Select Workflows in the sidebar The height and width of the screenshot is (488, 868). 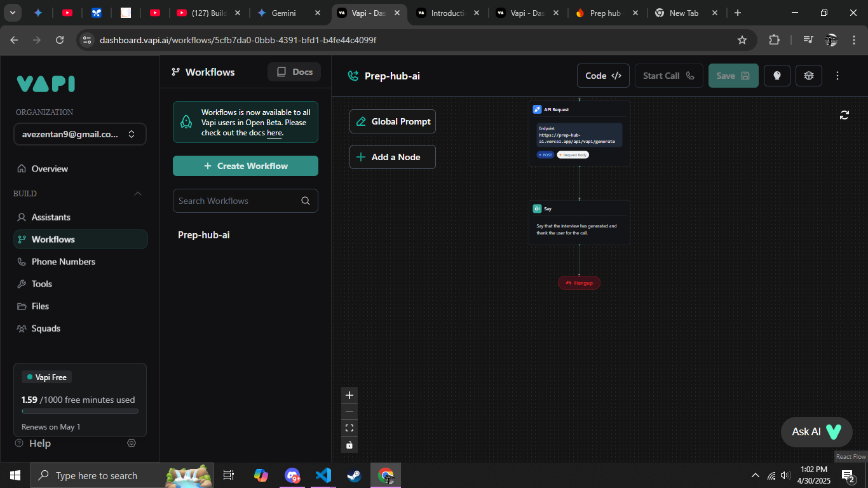pos(80,239)
